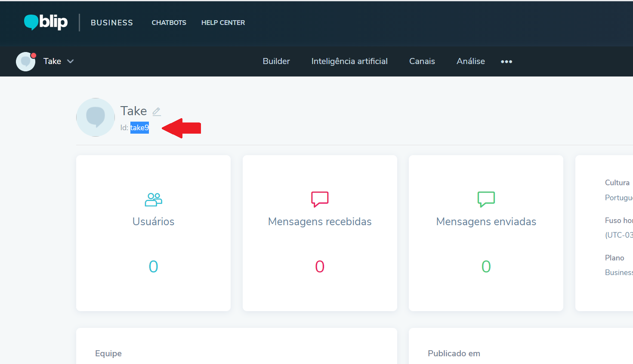Click the Usuários people icon
The height and width of the screenshot is (364, 633).
coord(154,200)
